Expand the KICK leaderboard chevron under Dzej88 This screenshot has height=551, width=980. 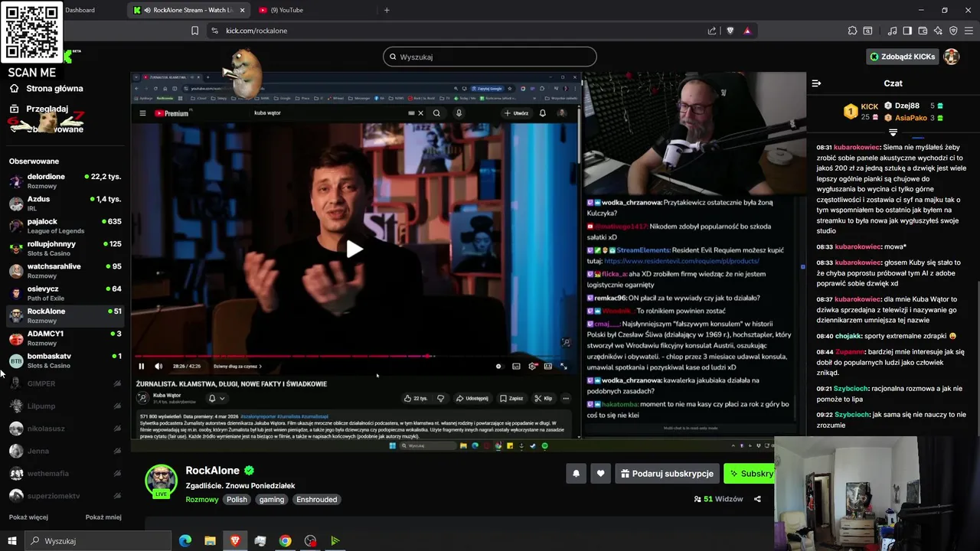pyautogui.click(x=893, y=132)
